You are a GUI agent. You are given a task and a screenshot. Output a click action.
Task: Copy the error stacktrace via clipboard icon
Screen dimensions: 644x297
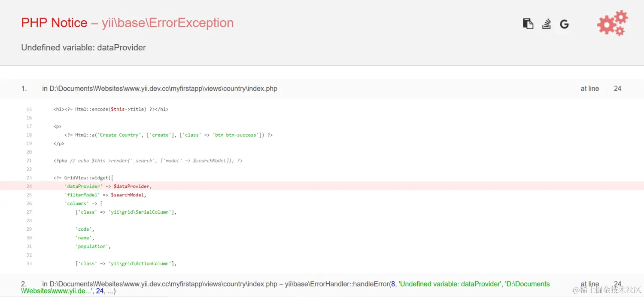(x=528, y=24)
